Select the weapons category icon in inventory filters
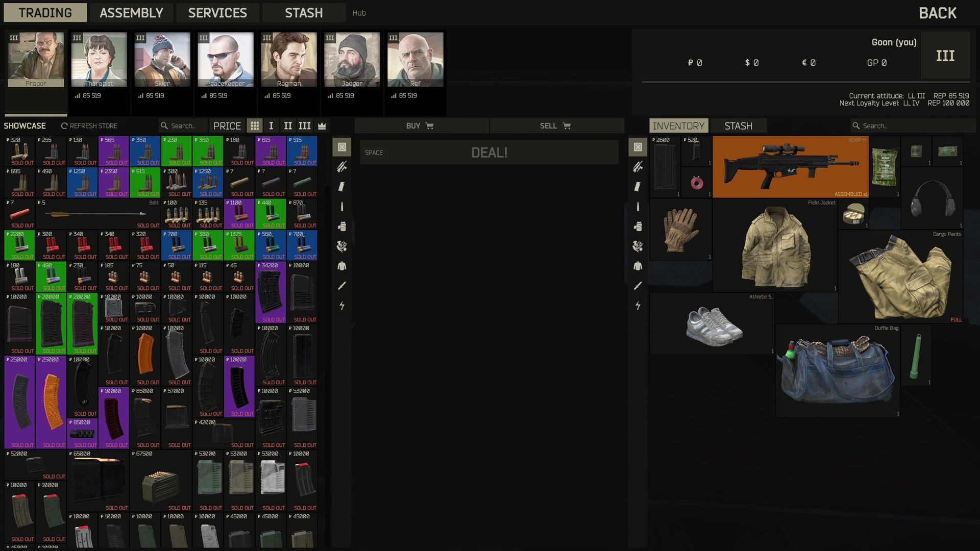The image size is (980, 551). (x=638, y=167)
